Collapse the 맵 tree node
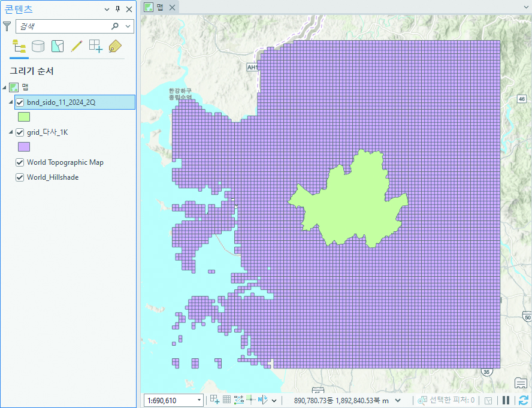The width and height of the screenshot is (532, 408). pos(5,87)
